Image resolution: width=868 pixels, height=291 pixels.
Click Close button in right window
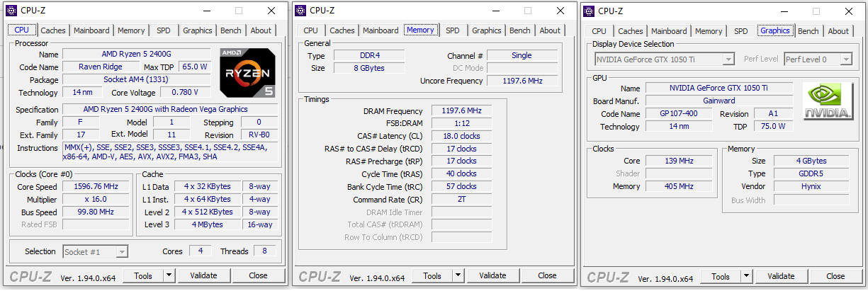click(836, 276)
